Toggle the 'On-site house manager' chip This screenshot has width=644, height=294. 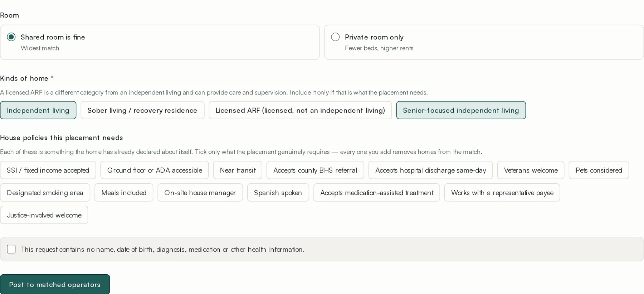click(x=200, y=193)
